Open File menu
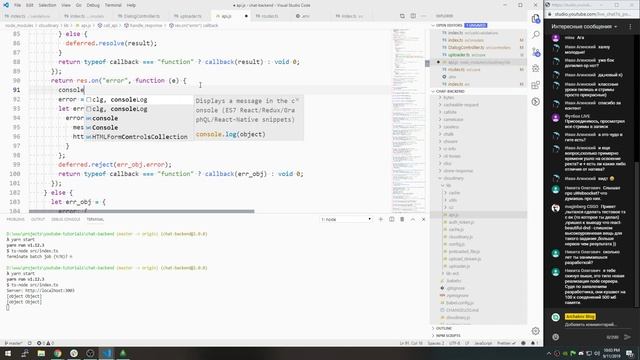This screenshot has height=360, width=640. 17,5
